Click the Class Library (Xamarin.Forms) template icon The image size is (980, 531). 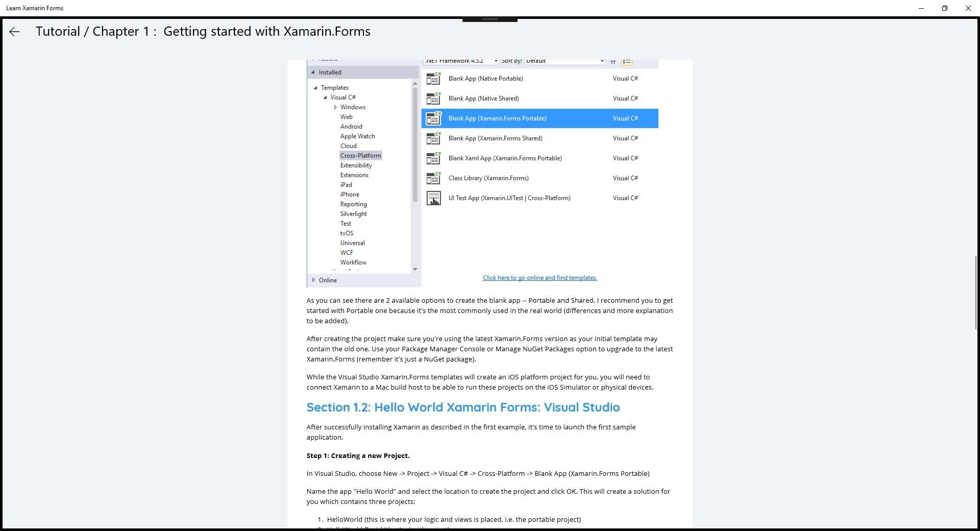pyautogui.click(x=433, y=178)
